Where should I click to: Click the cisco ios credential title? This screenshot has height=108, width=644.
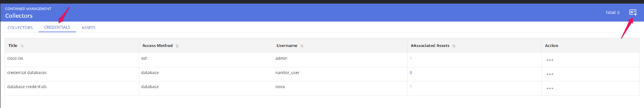tap(15, 58)
